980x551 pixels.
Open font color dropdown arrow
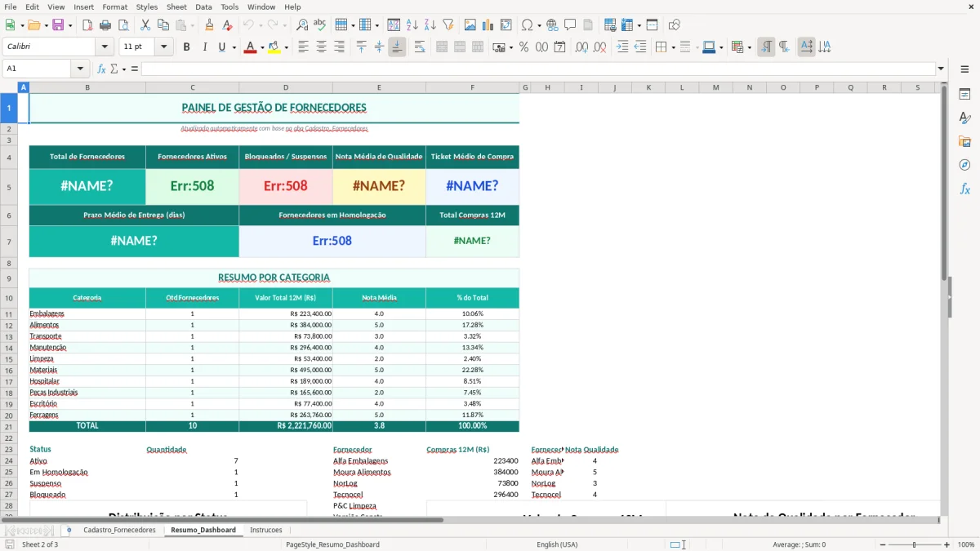point(261,47)
